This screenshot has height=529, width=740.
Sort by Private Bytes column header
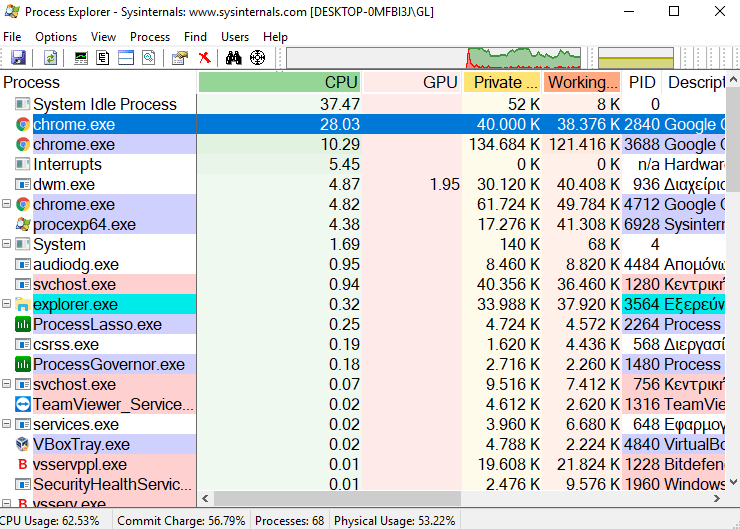[x=502, y=82]
